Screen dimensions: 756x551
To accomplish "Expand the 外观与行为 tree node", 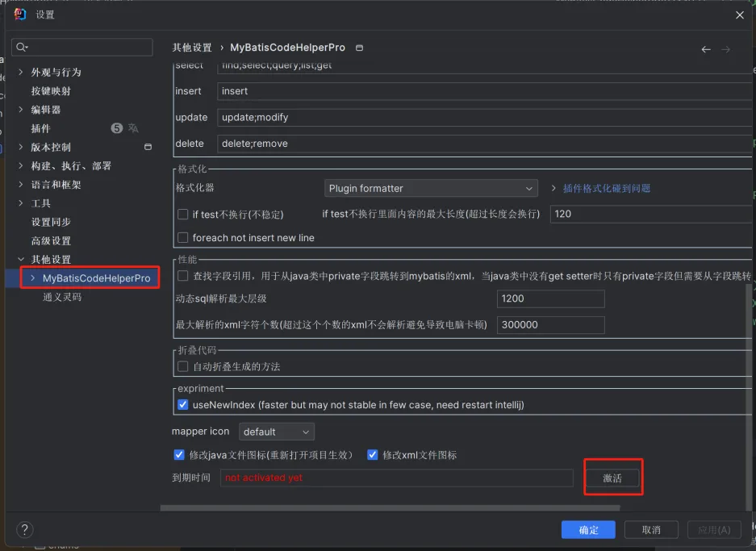I will pyautogui.click(x=21, y=72).
